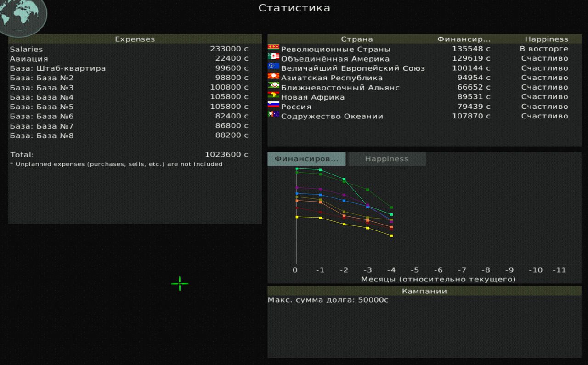
Task: Click the Содружество Океании country name
Action: [x=332, y=117]
